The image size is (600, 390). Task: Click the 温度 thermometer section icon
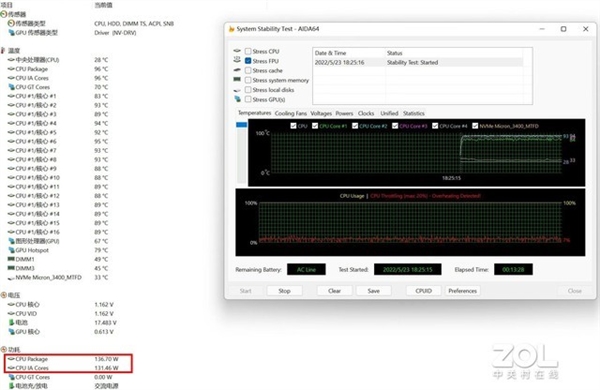[3, 50]
